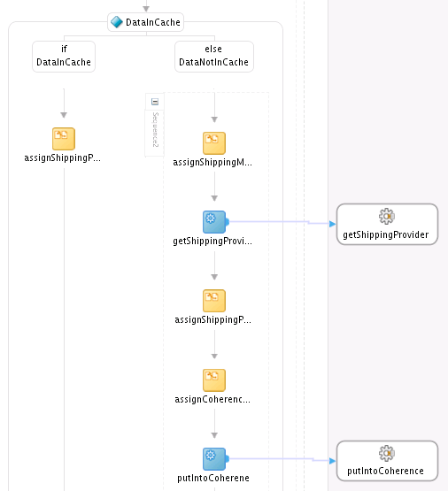Click the putIntoCoherence partner link gear icon
448x491 pixels.
pos(387,453)
